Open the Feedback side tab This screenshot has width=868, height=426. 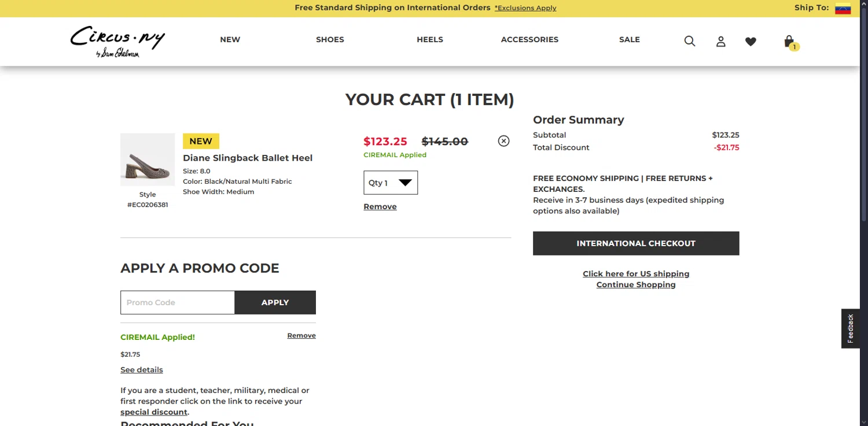click(850, 328)
